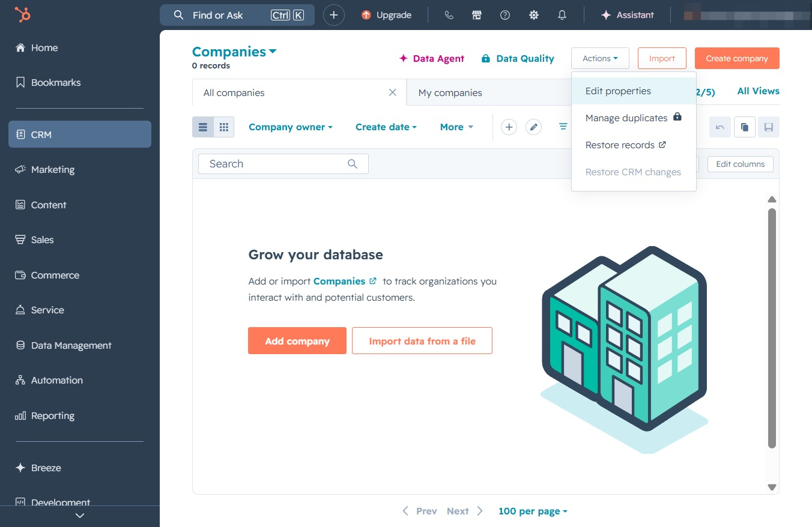Click the Upgrade button
This screenshot has width=812, height=527.
[x=386, y=15]
